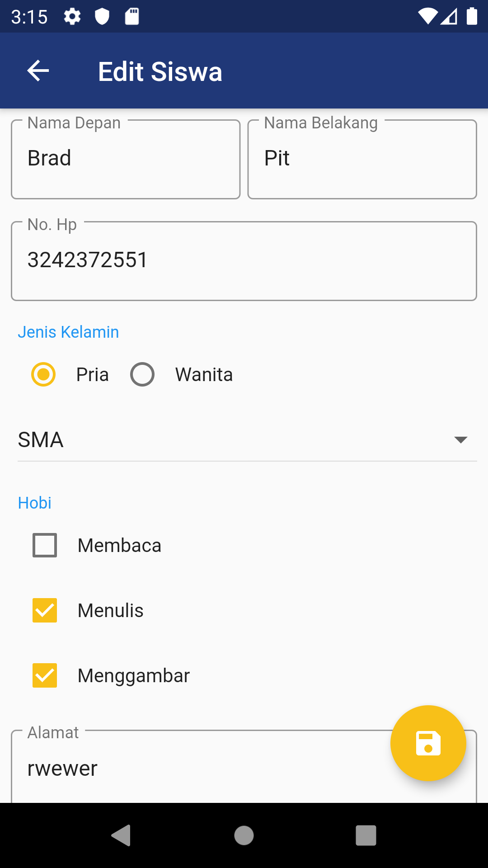Tap the back arrow in the header
Viewport: 488px width, 868px height.
tap(38, 71)
